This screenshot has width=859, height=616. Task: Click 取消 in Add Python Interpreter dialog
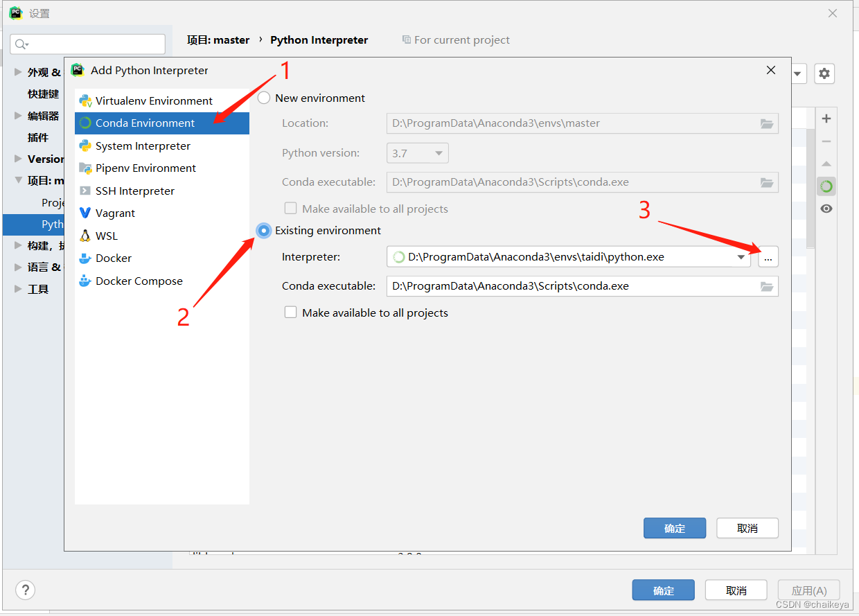[x=747, y=528]
